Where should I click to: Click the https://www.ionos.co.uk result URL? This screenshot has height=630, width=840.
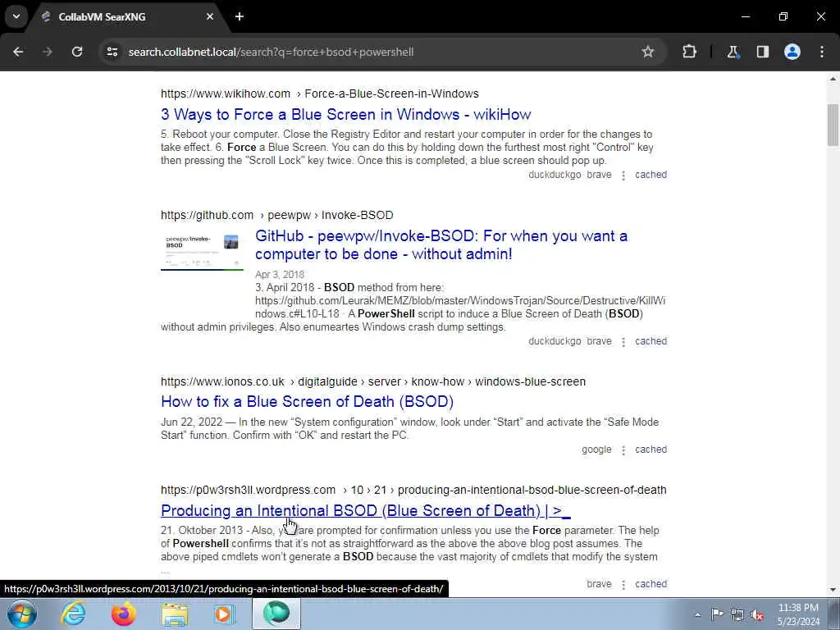[x=222, y=382]
